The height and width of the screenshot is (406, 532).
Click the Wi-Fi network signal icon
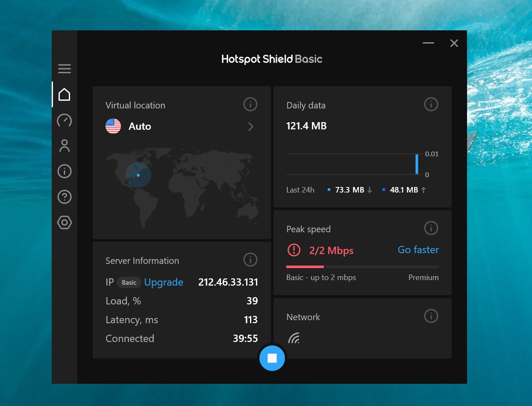point(294,338)
